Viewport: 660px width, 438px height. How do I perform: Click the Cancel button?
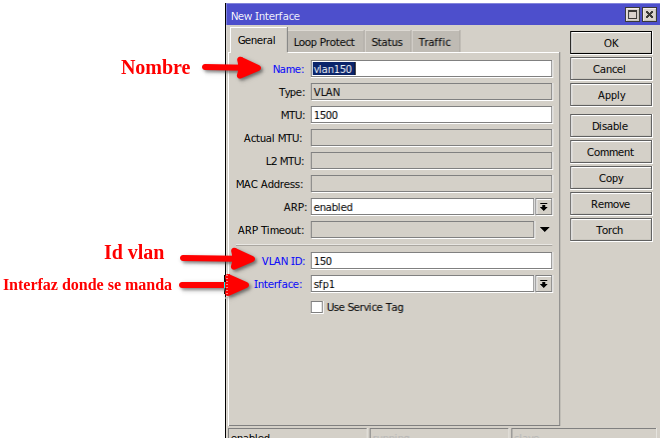pos(610,70)
